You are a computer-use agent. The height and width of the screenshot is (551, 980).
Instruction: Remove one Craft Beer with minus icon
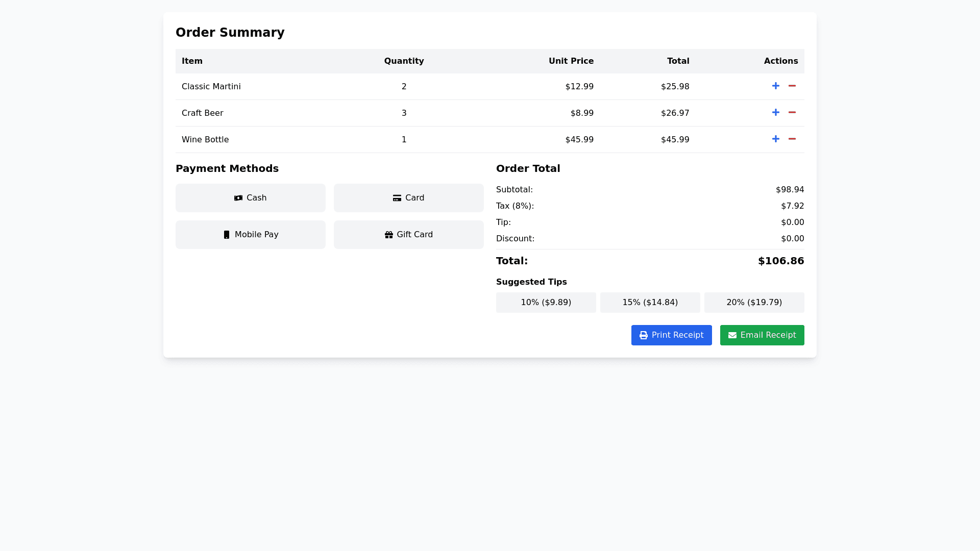(792, 113)
